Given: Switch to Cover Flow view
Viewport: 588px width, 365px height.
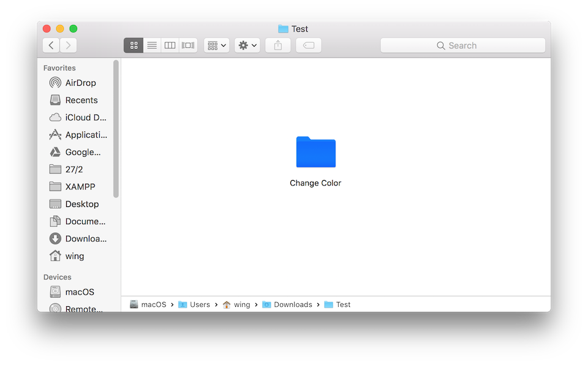Looking at the screenshot, I should click(187, 45).
